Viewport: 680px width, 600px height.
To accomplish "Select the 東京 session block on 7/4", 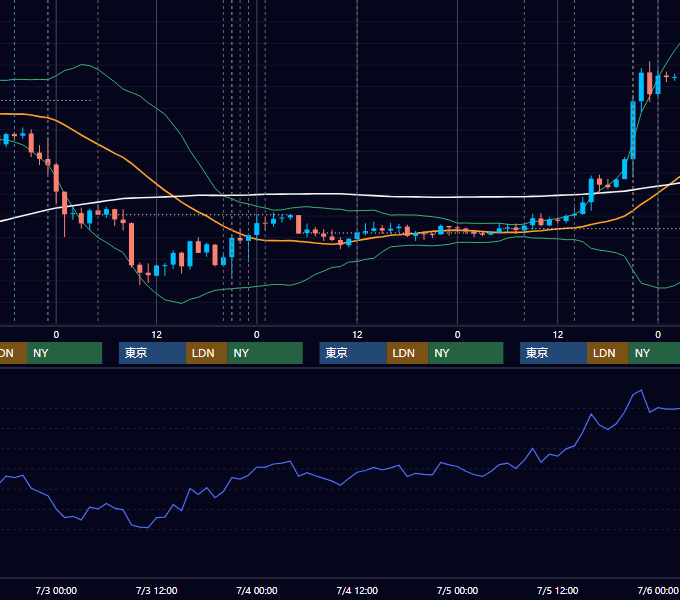I will click(x=353, y=353).
